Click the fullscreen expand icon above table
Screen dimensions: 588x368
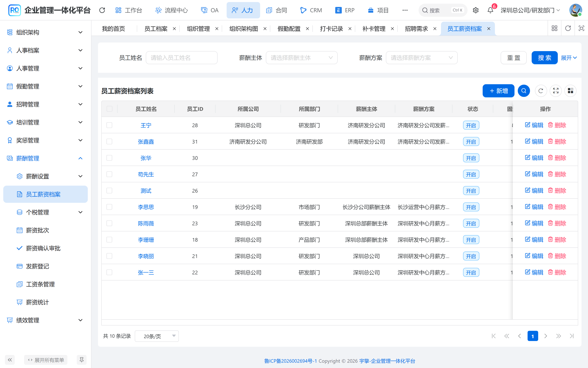coord(556,91)
